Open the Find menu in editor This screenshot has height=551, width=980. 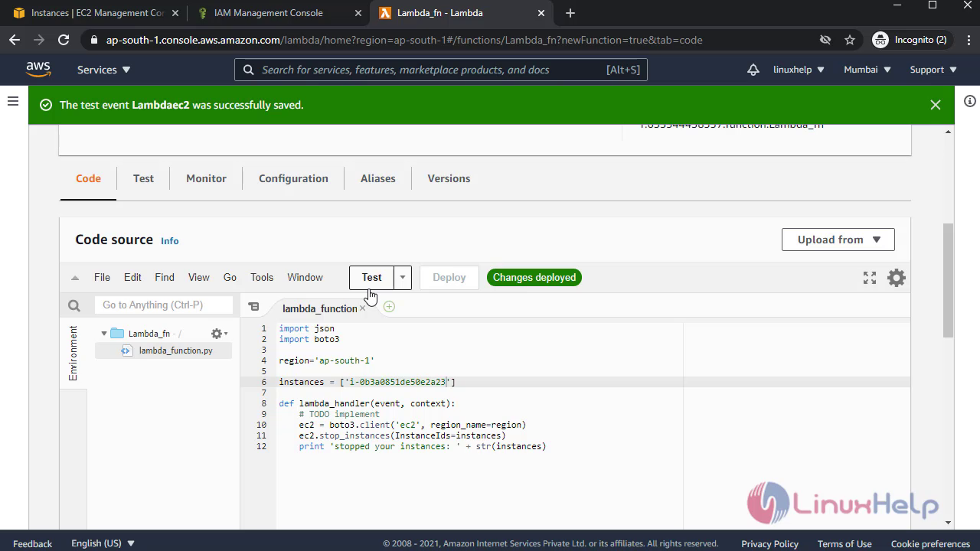click(165, 278)
